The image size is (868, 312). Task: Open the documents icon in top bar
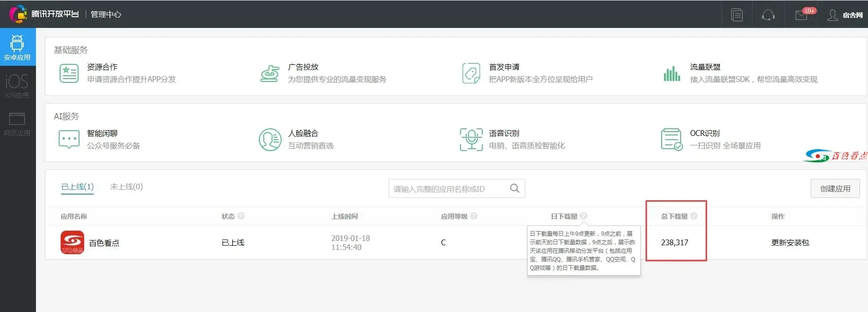737,15
